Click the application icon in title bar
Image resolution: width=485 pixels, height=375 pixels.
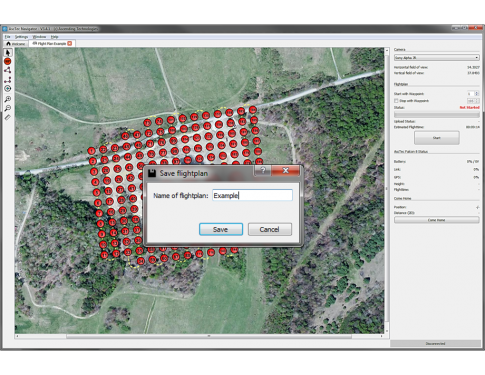pos(5,29)
